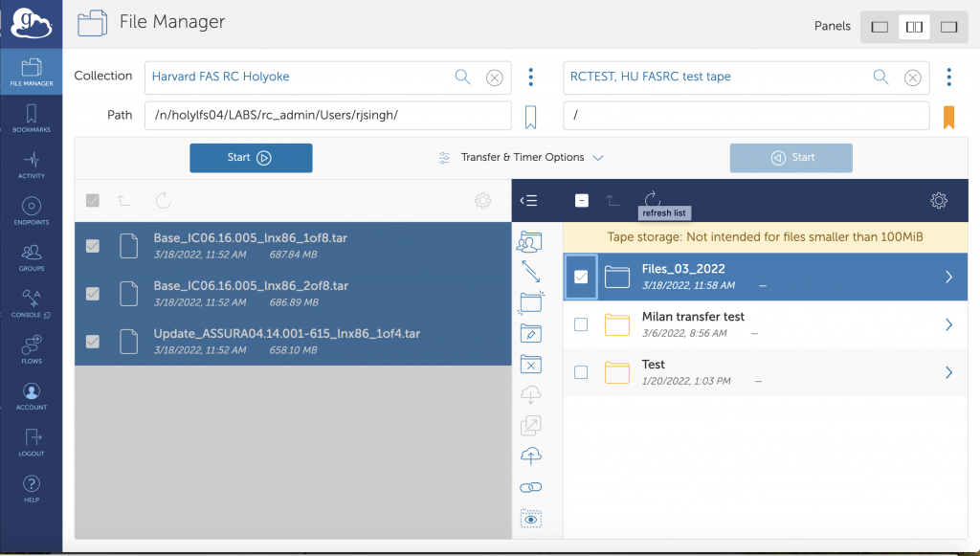980x556 pixels.
Task: Go up one folder in left panel
Action: [123, 201]
